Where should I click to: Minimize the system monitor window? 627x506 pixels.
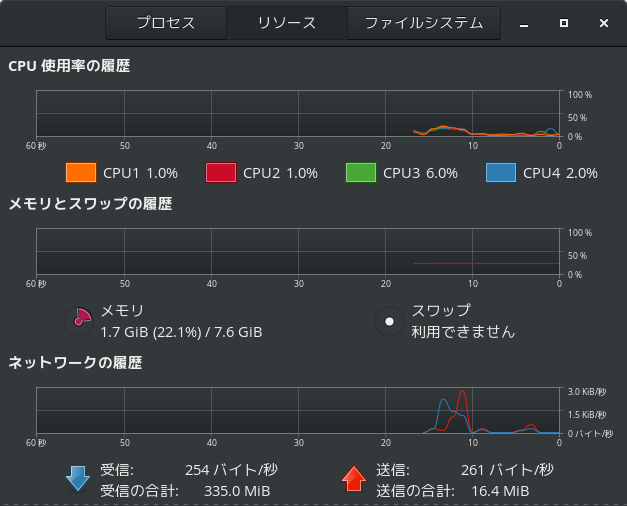click(x=524, y=24)
